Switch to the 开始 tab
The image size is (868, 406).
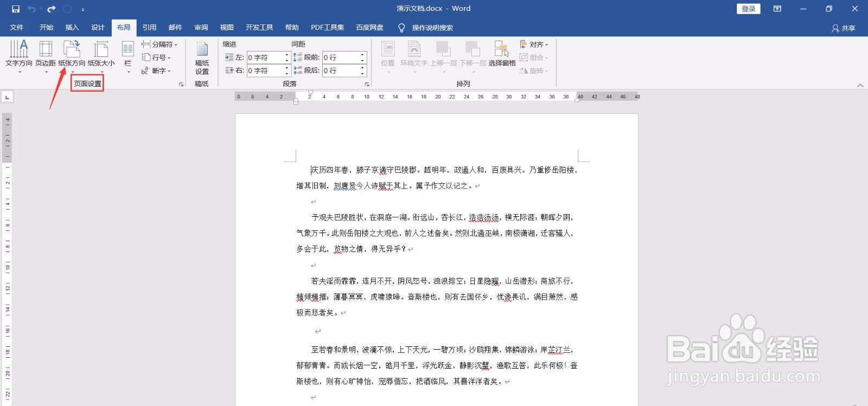(46, 28)
